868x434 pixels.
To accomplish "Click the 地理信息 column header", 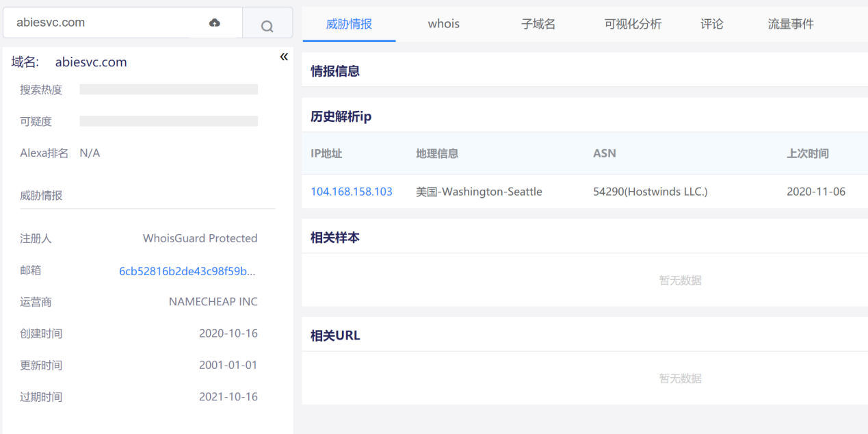I will coord(437,153).
